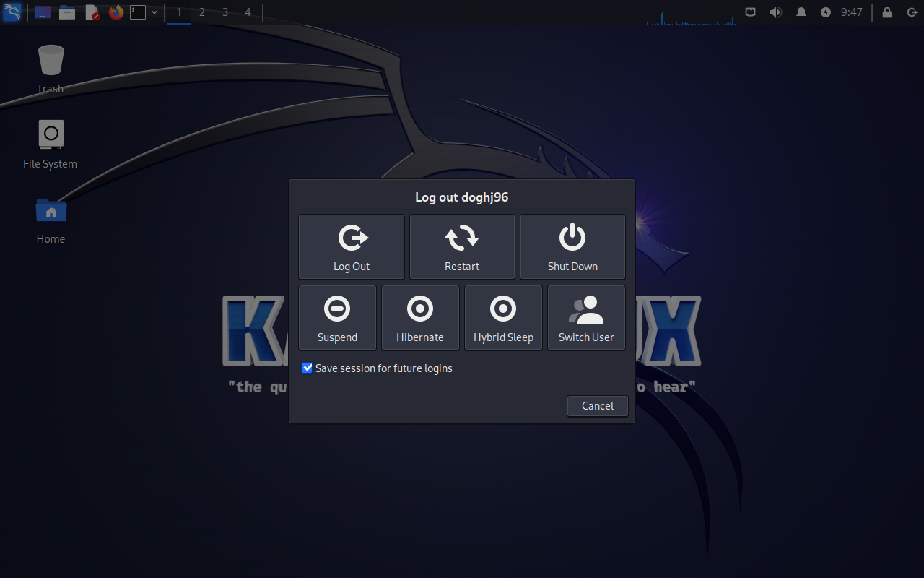This screenshot has height=578, width=924.
Task: Expand the terminal dropdown arrow
Action: click(154, 12)
